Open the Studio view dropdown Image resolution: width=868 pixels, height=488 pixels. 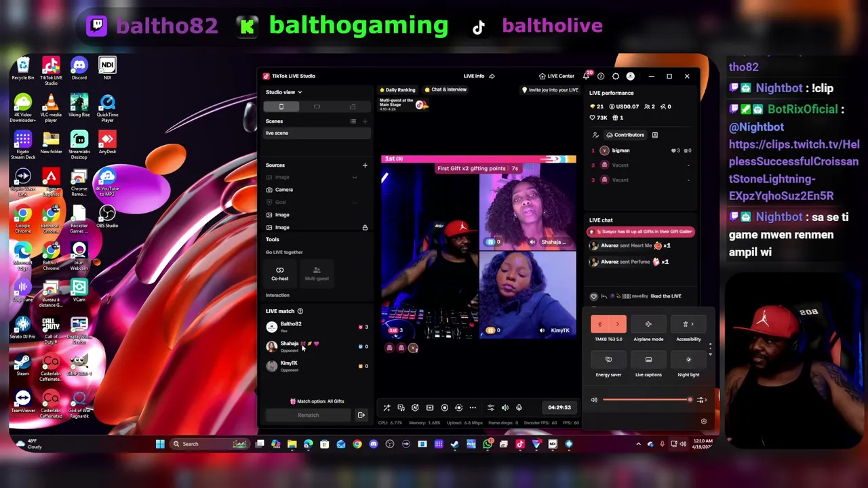point(283,92)
